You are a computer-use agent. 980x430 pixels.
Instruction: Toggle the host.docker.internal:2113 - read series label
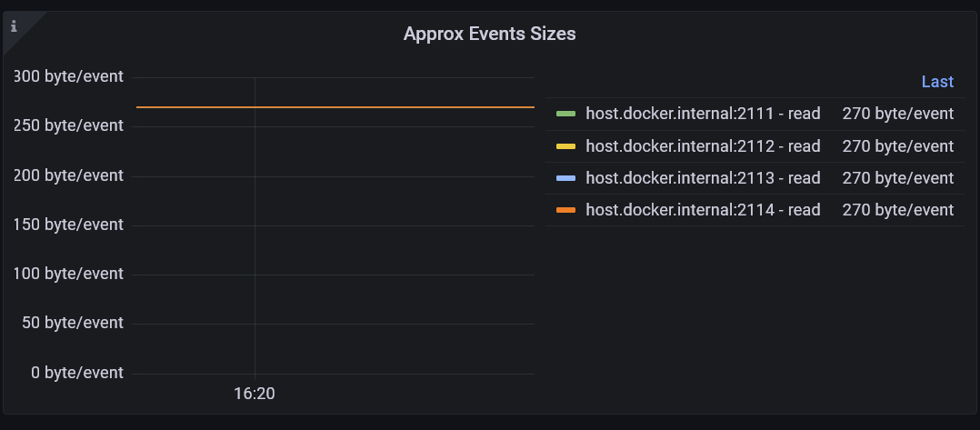703,178
